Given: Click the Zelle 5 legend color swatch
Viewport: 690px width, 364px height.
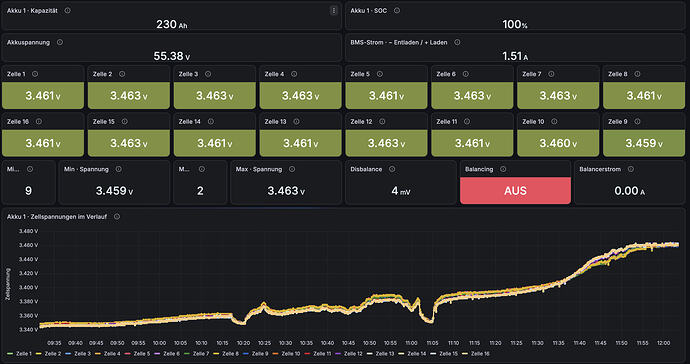Looking at the screenshot, I should (128, 354).
